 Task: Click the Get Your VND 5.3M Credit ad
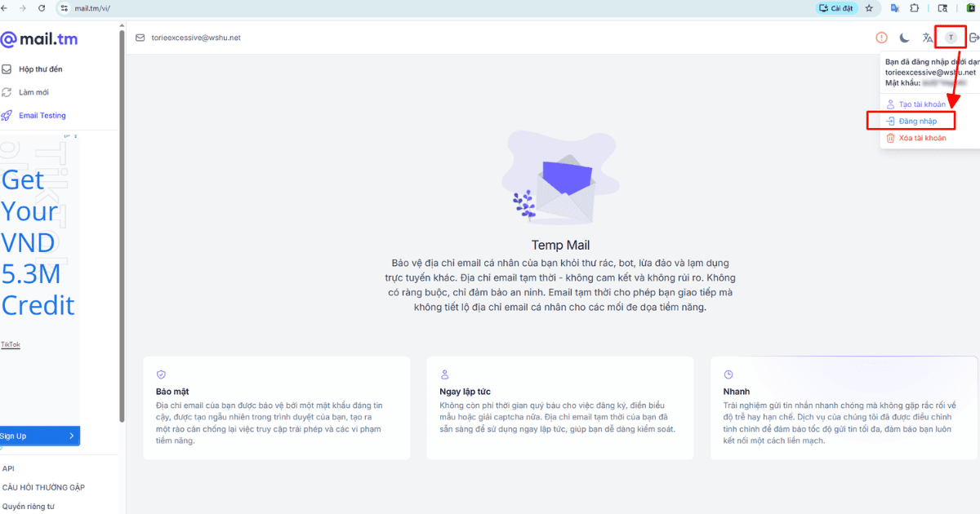(38, 242)
